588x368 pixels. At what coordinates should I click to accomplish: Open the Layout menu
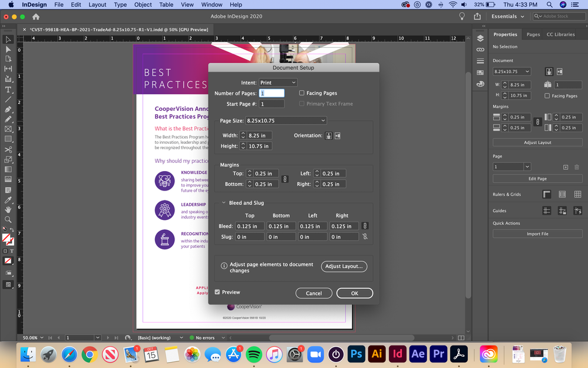click(x=97, y=5)
